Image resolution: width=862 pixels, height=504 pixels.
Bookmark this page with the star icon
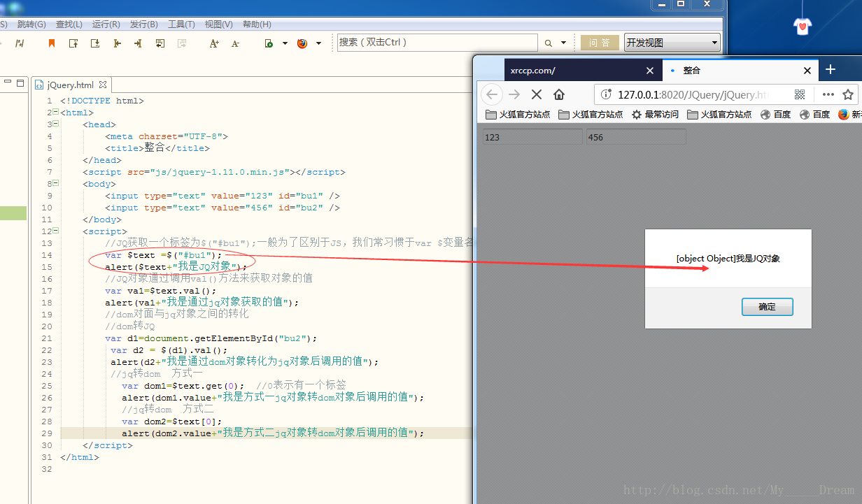(x=848, y=94)
